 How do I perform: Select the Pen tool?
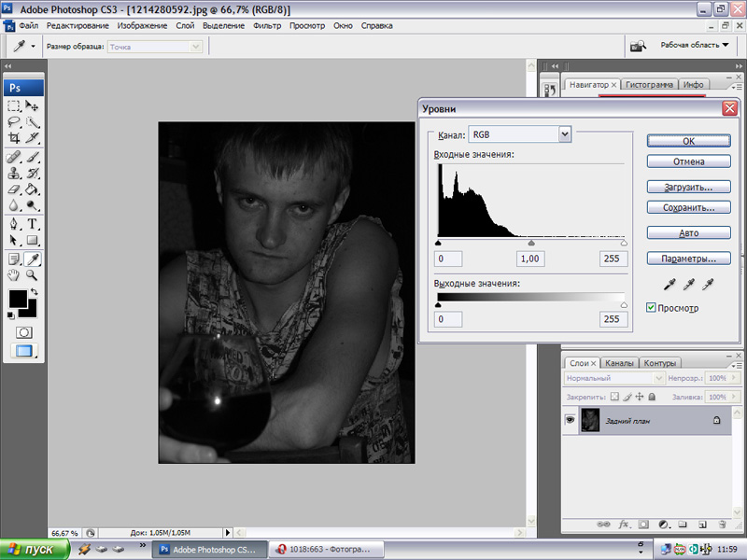click(x=14, y=223)
